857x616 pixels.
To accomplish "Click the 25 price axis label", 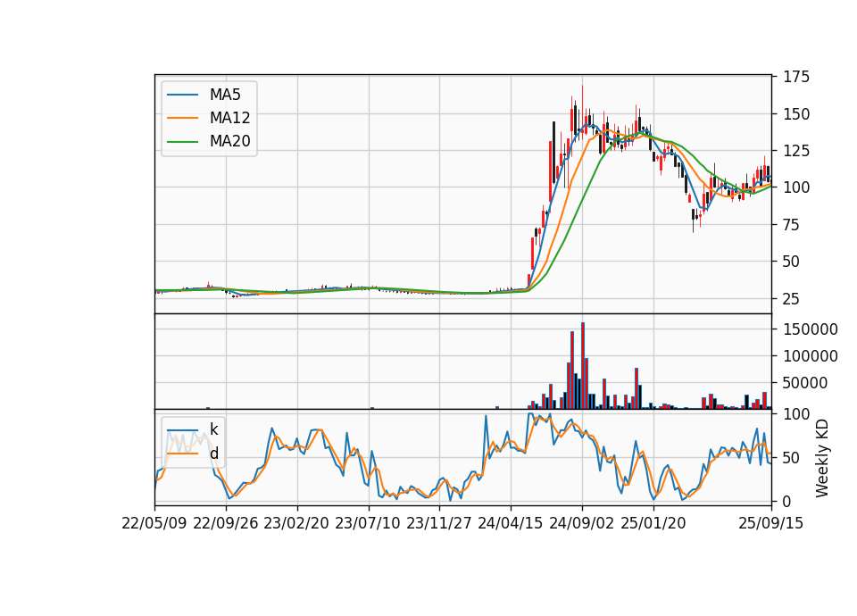I will click(792, 298).
